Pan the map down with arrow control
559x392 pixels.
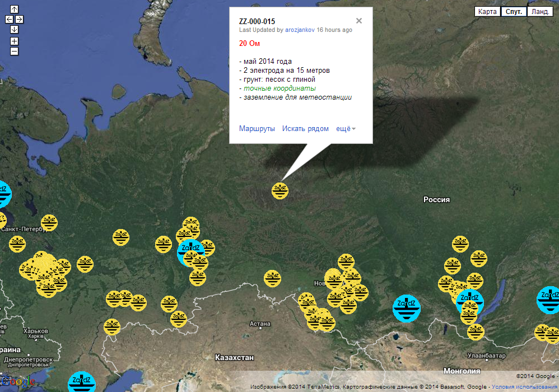[x=14, y=29]
